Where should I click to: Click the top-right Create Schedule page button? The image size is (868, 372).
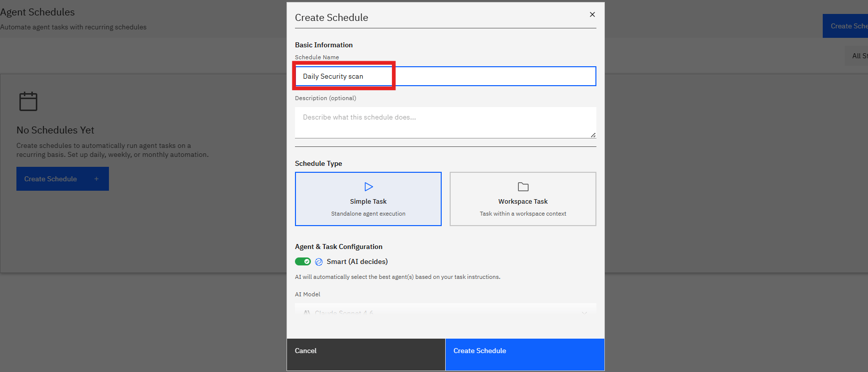click(846, 26)
